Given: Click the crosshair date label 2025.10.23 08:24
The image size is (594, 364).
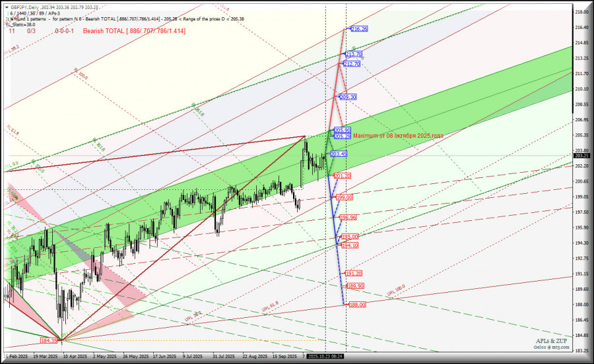Looking at the screenshot, I should pos(326,357).
